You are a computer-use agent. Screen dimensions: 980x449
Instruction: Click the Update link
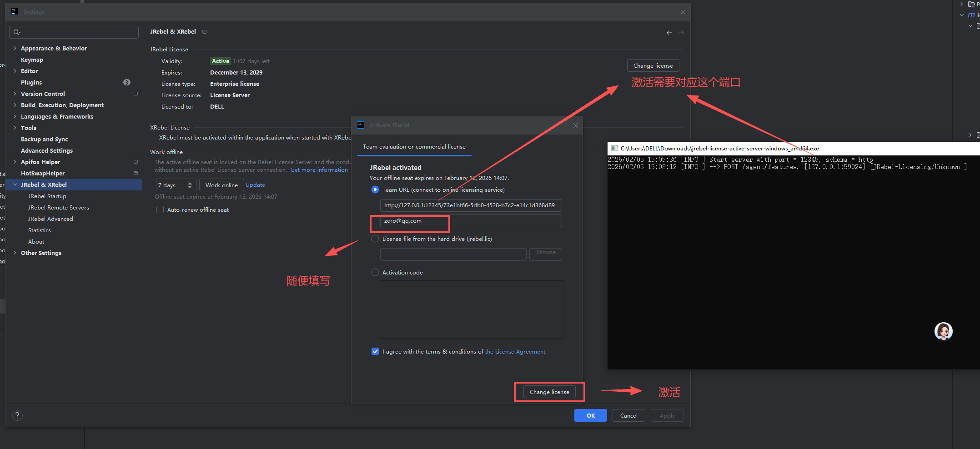pyautogui.click(x=255, y=185)
